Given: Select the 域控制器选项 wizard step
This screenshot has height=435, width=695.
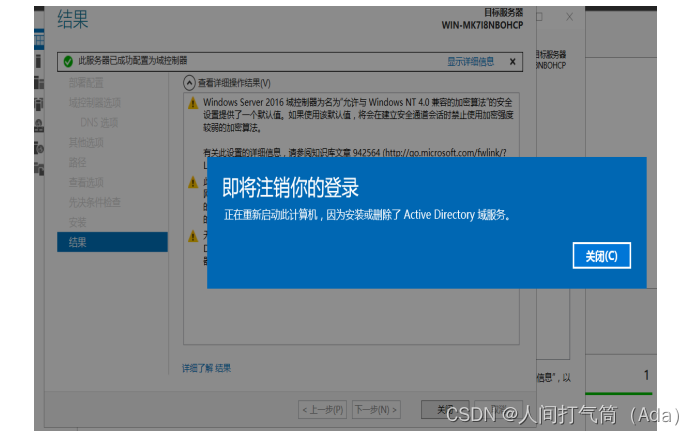Looking at the screenshot, I should (94, 103).
